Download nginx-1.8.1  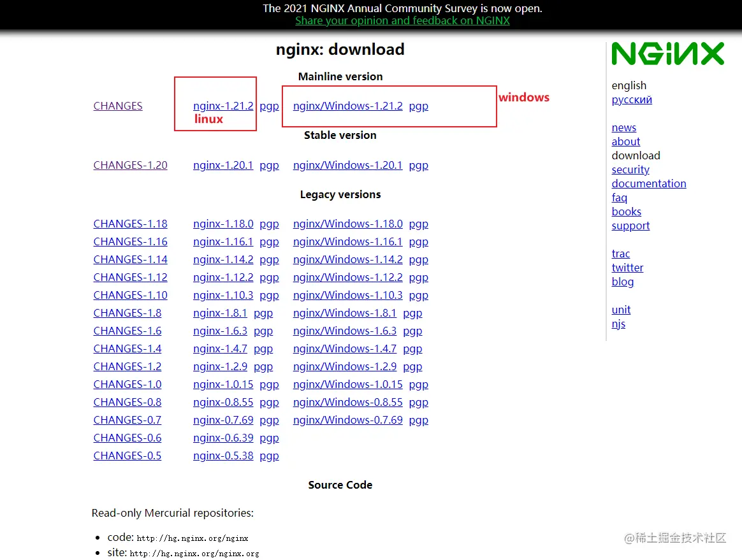(220, 313)
